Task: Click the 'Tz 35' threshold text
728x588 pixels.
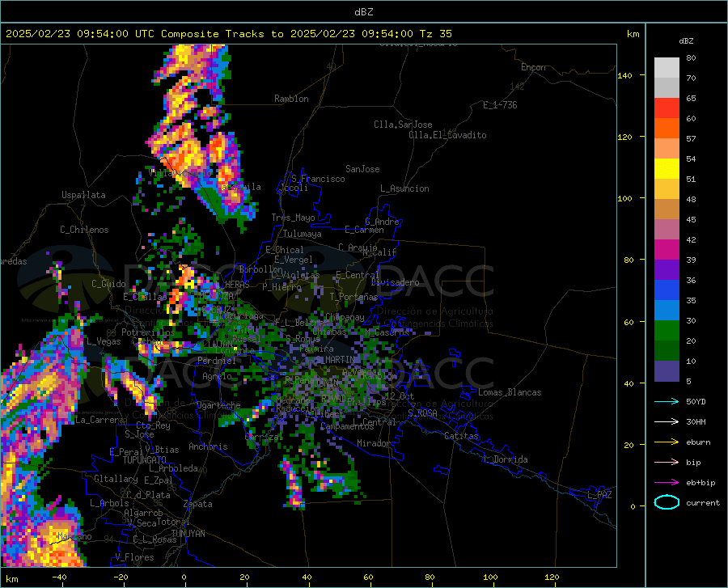Action: pyautogui.click(x=435, y=34)
